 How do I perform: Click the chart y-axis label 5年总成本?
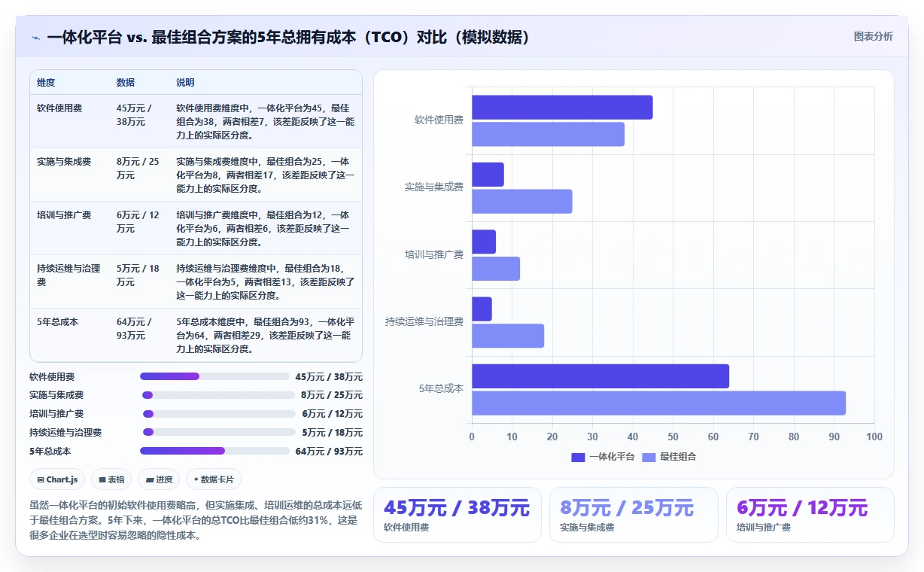tap(441, 388)
